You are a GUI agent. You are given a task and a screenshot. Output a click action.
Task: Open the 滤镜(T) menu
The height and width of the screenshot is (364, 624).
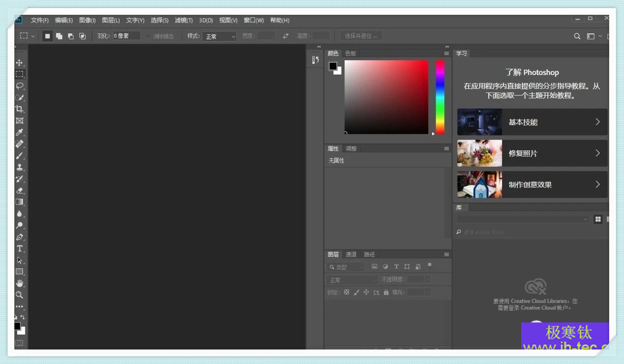[x=184, y=21]
